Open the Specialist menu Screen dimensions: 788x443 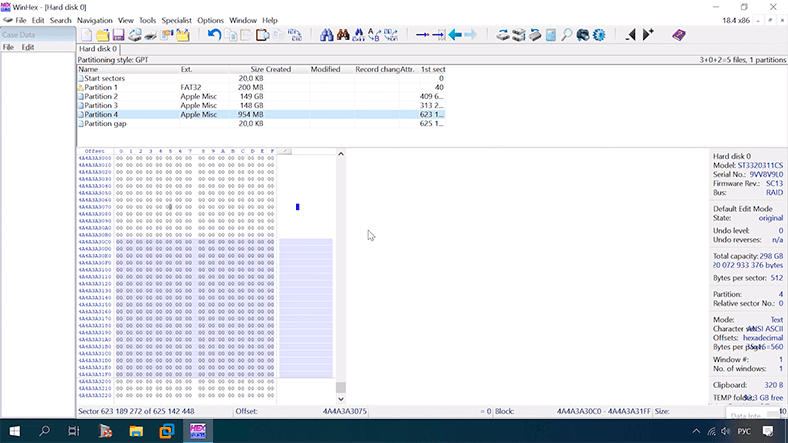click(x=176, y=21)
